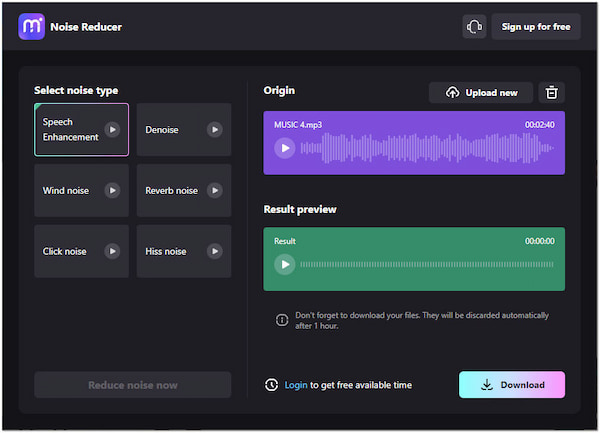Play the Reverb noise sample
This screenshot has height=433, width=600.
[x=215, y=190]
